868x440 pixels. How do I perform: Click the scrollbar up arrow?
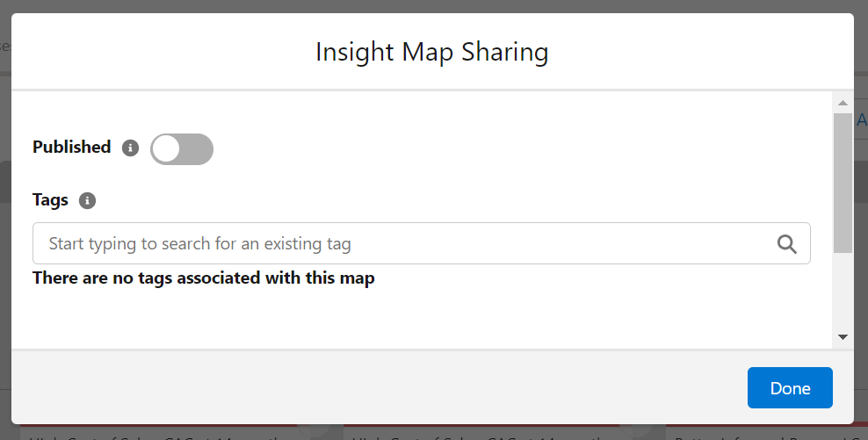tap(843, 103)
